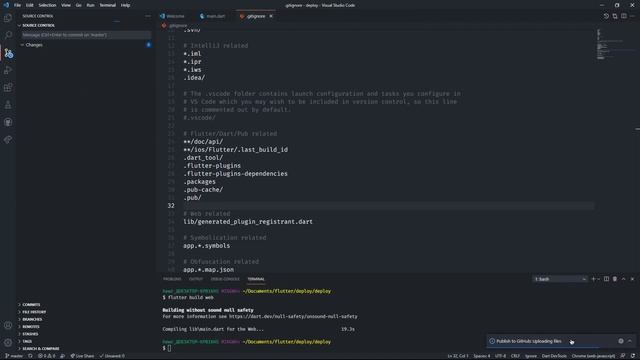Screen dimensions: 640x360
Task: Select the Terminal panel tab
Action: 256,279
